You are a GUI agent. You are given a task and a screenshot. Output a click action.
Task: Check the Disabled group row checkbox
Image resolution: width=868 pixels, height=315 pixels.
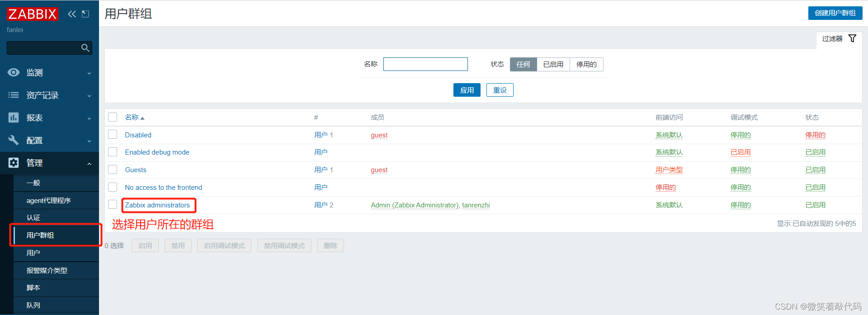coord(113,135)
